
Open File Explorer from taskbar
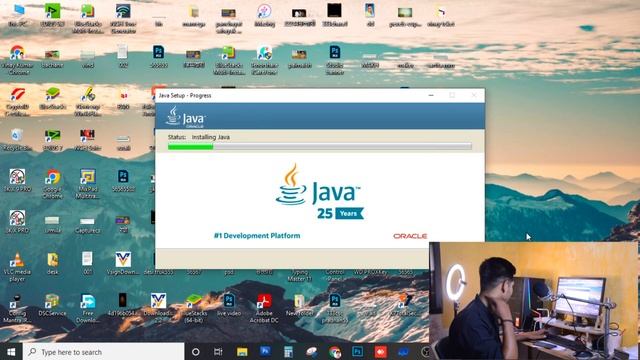point(242,352)
